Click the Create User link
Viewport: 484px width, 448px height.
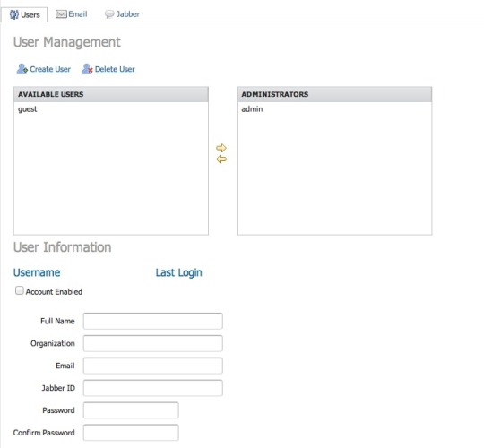[50, 69]
